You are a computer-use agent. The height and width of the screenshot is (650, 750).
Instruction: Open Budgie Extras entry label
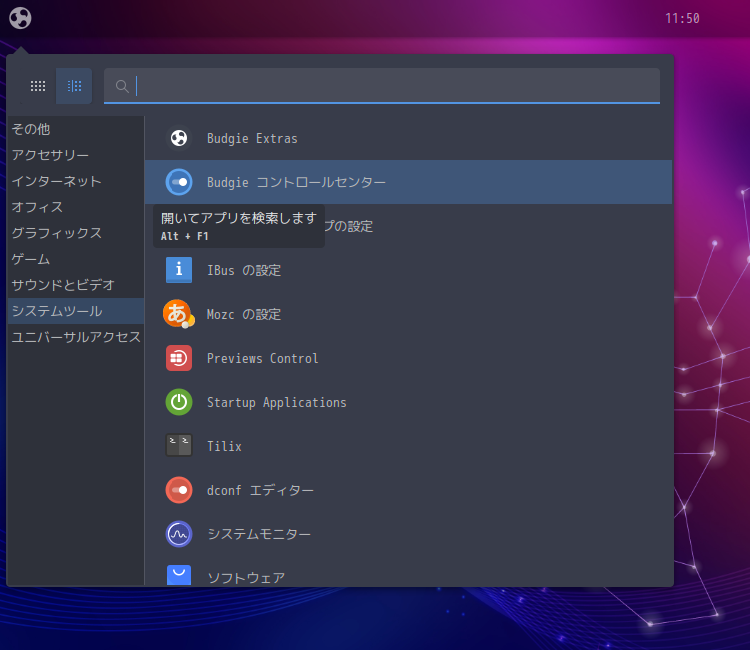[x=252, y=139]
